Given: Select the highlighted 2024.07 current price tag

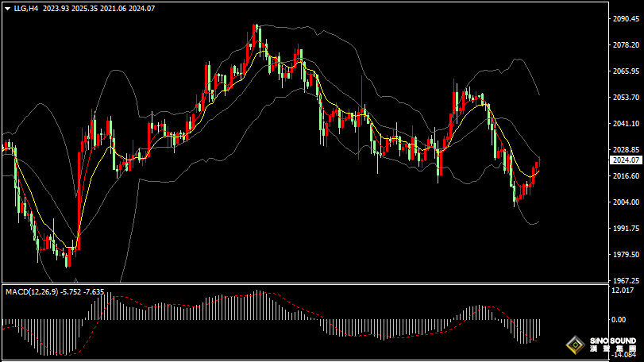Looking at the screenshot, I should tap(624, 160).
